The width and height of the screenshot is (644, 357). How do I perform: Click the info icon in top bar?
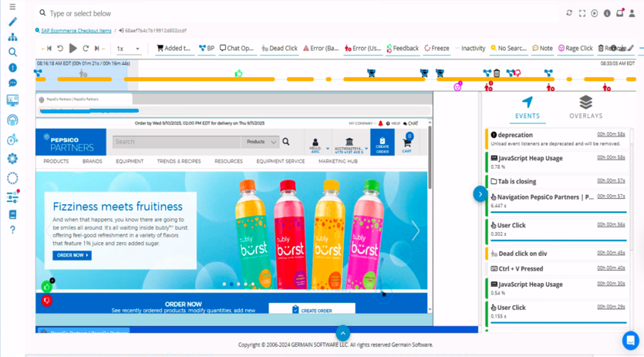tap(607, 13)
